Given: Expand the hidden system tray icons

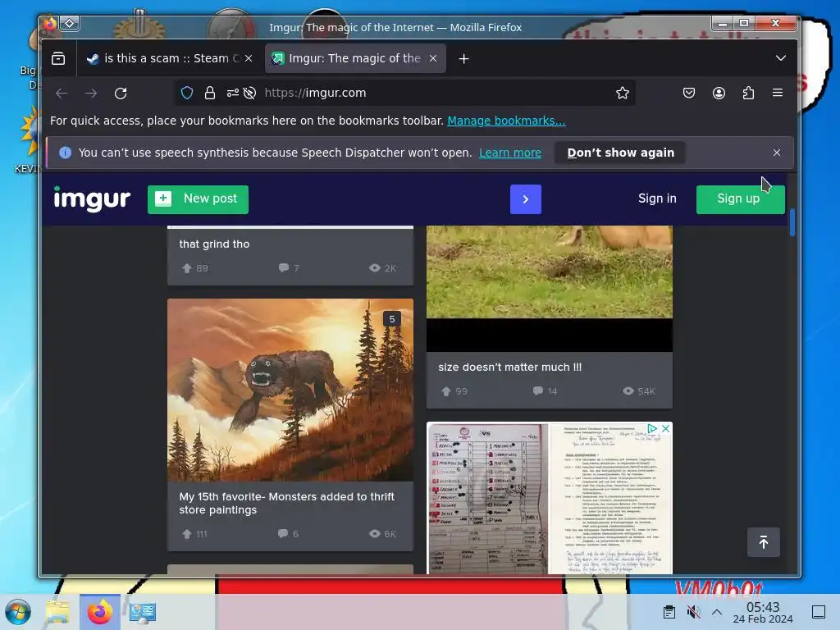Looking at the screenshot, I should (x=717, y=612).
